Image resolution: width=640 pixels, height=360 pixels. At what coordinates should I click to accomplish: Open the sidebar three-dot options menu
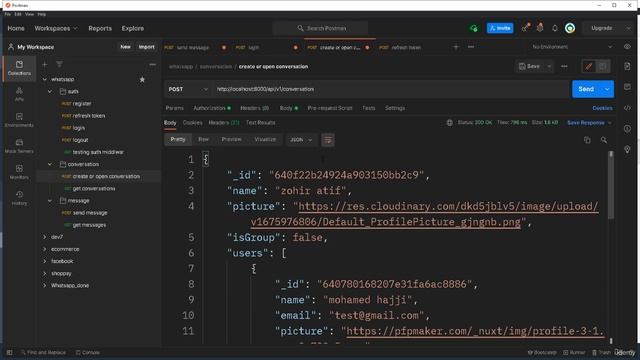(152, 64)
